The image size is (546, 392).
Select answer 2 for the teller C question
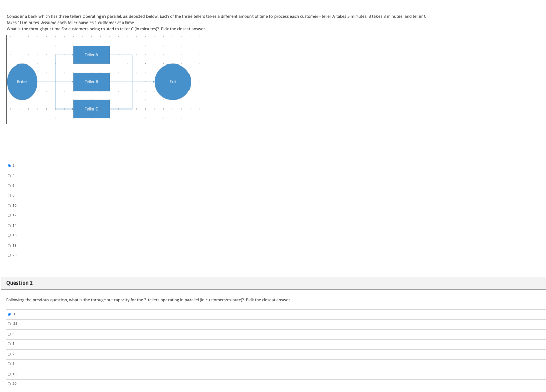pos(9,166)
